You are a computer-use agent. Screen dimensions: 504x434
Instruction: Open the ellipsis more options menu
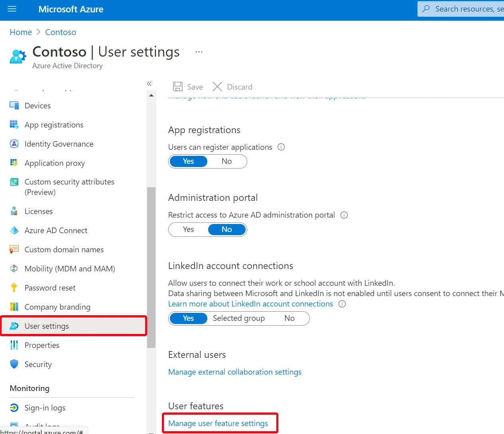199,52
